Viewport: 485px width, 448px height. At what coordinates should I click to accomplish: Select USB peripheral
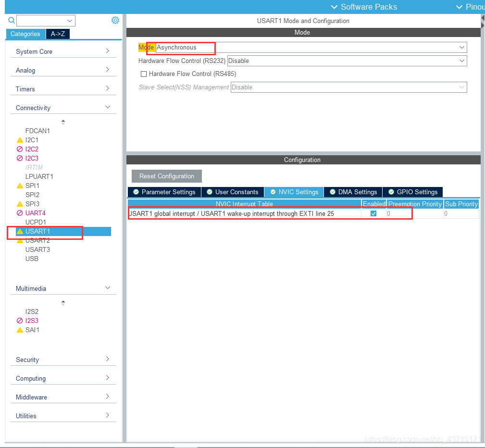[32, 259]
